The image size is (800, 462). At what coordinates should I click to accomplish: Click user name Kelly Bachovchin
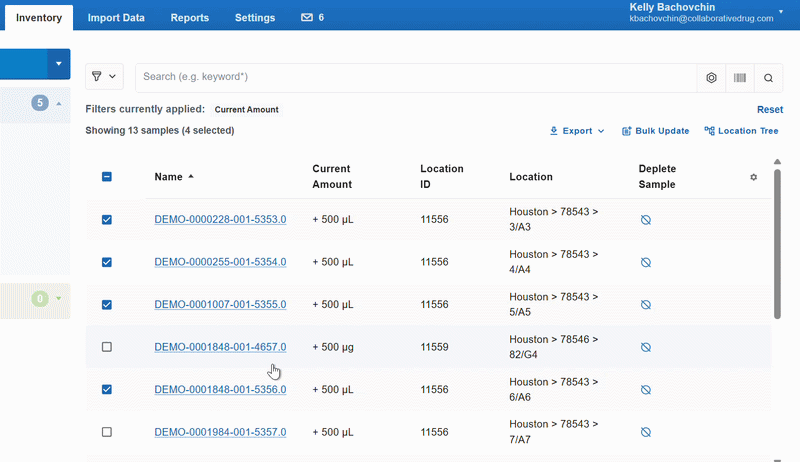(672, 7)
